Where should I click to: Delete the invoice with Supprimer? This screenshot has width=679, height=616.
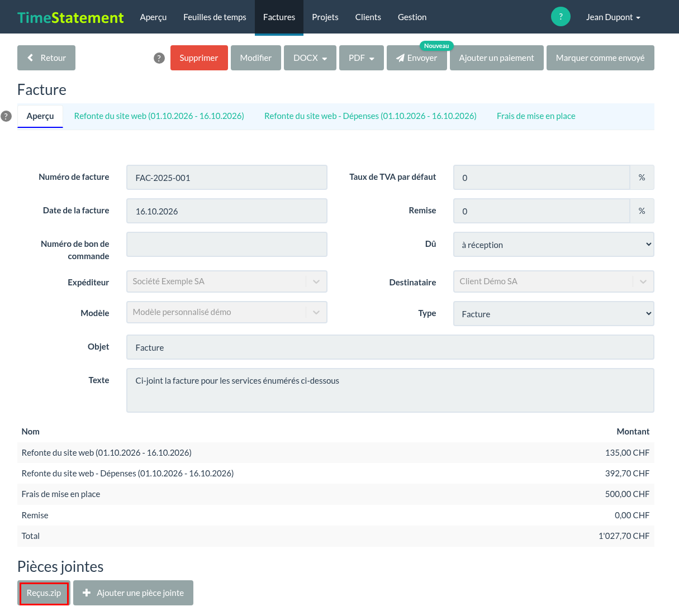[199, 58]
